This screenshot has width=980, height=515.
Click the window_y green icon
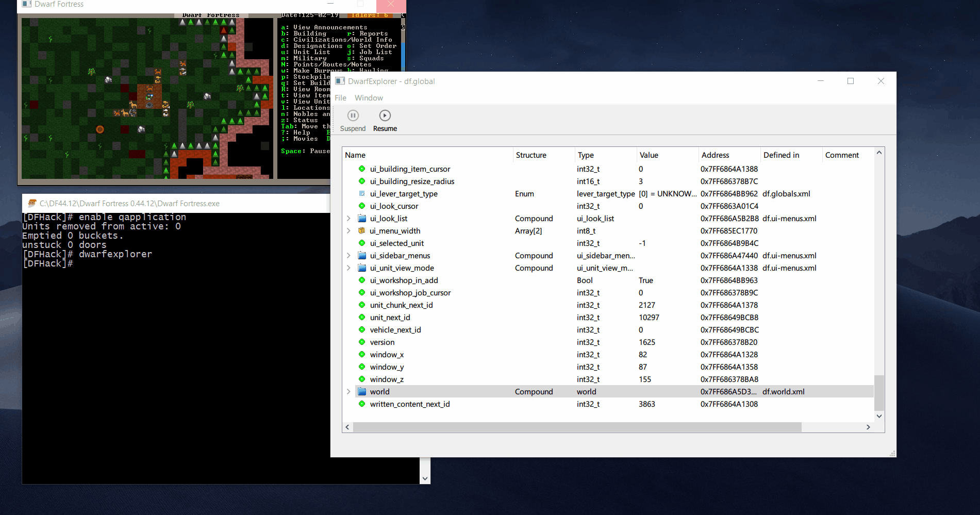click(x=362, y=367)
